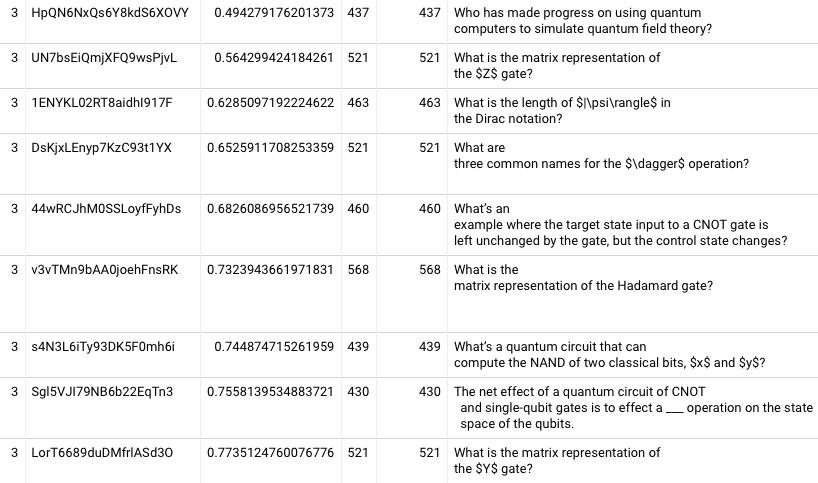Viewport: 818px width, 483px height.
Task: Select the row ID 1ENYKL02RT8aidhI917F
Action: tap(102, 103)
